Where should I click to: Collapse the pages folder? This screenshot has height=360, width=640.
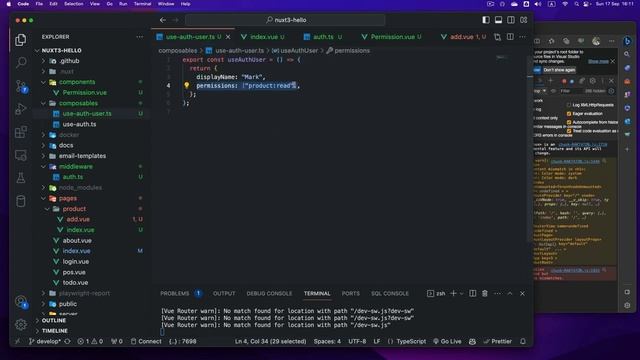pos(44,198)
